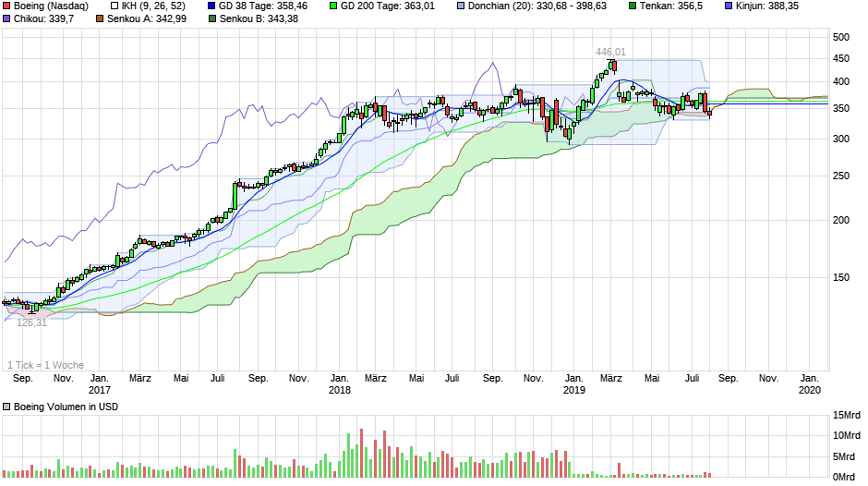This screenshot has width=868, height=486.
Task: Select Senkou B: 343,38 legend text
Action: pos(259,18)
